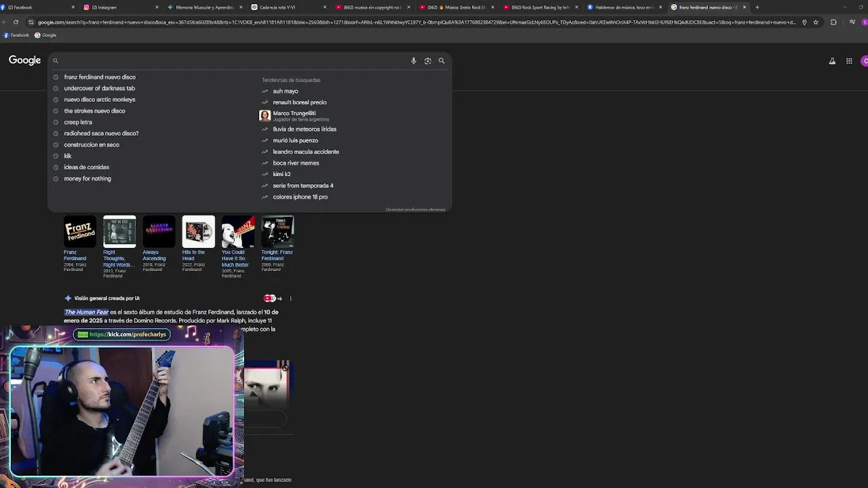Choose trending search 'murió luis puenzo'

[x=295, y=140]
